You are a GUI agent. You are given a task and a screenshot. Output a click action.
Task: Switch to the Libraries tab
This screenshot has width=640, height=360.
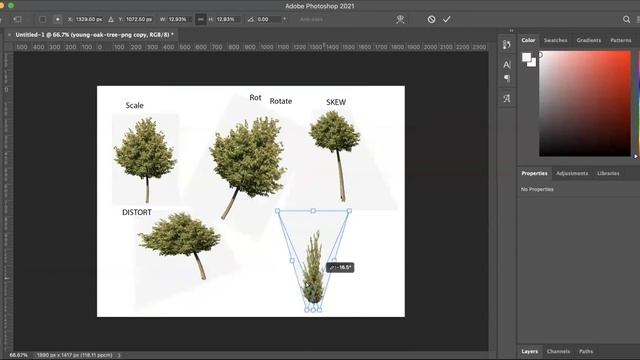(608, 173)
